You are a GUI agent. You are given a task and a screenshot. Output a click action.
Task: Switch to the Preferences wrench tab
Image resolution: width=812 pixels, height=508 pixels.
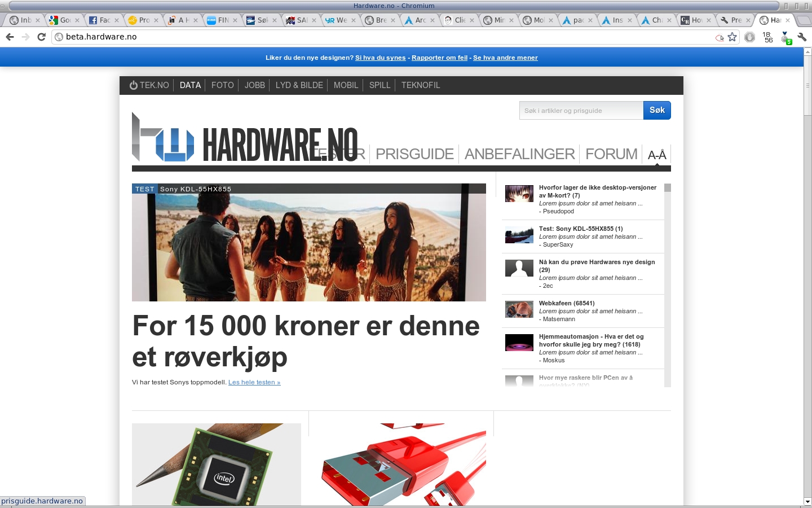731,20
